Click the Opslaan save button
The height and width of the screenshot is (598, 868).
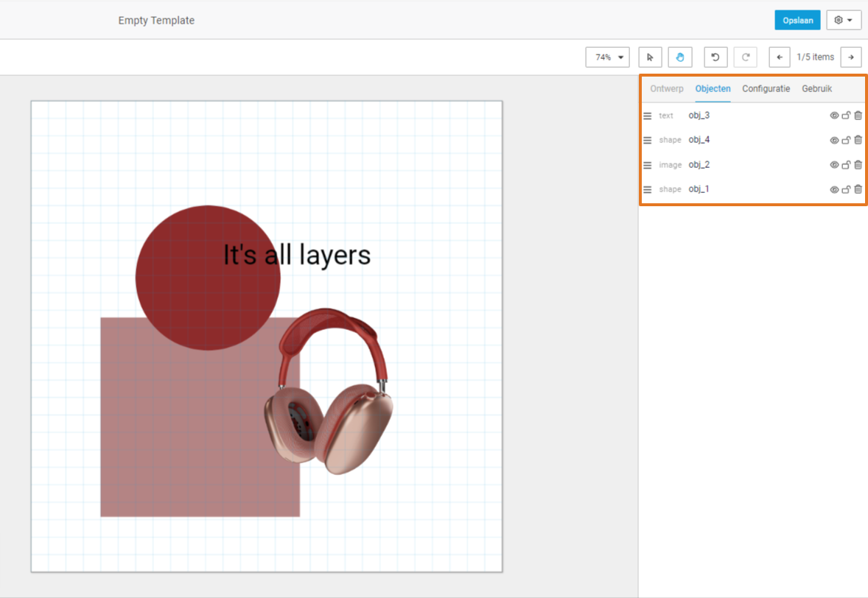(x=798, y=21)
